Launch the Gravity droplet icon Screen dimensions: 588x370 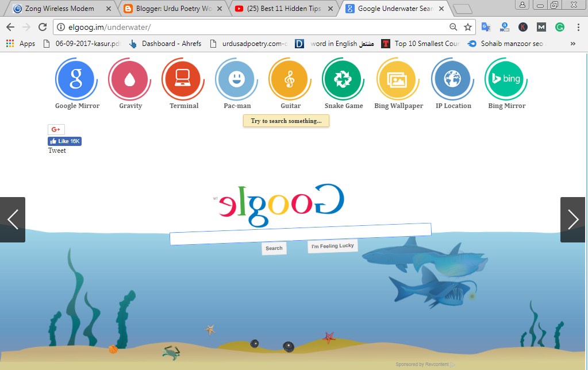[130, 79]
